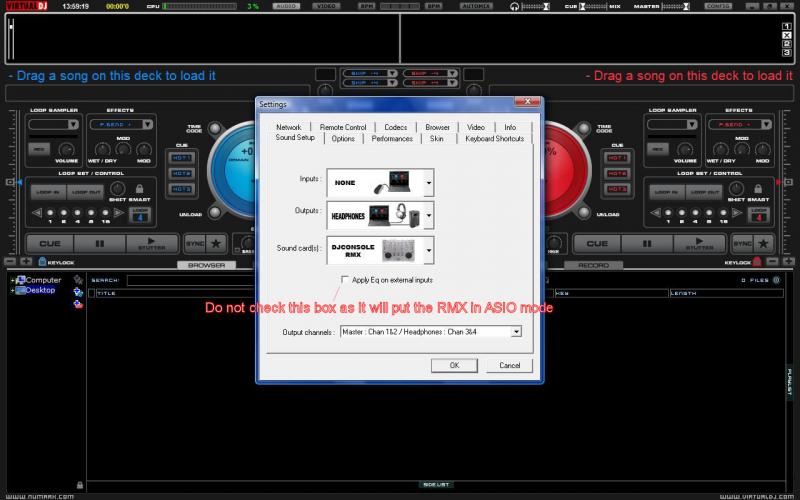Click the left deck loop length previous arrow
The image size is (800, 500).
37,213
